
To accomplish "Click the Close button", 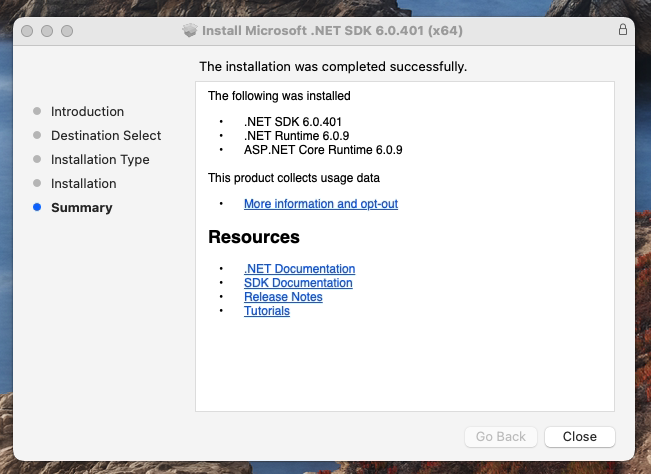I will 580,437.
